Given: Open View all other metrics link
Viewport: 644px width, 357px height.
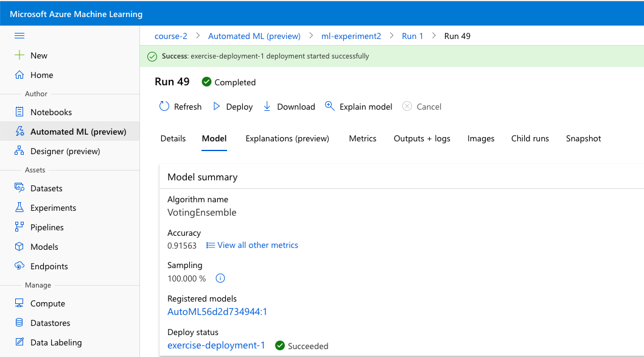Looking at the screenshot, I should 257,245.
